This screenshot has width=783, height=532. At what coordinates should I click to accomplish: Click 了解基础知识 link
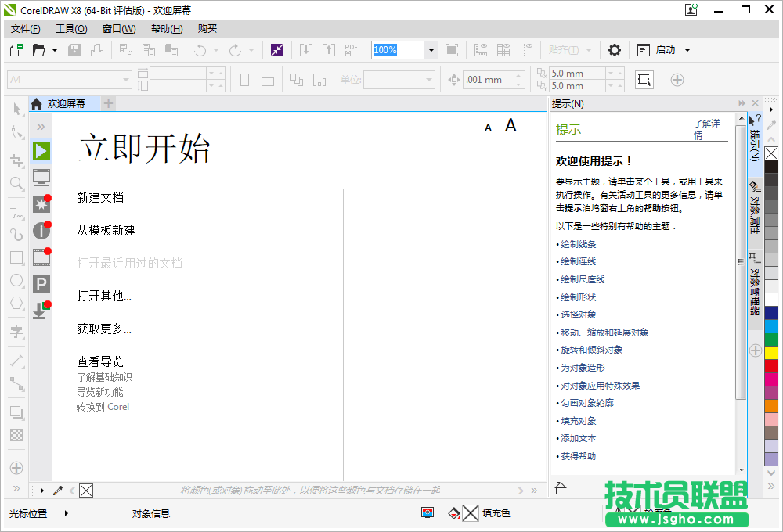coord(104,377)
